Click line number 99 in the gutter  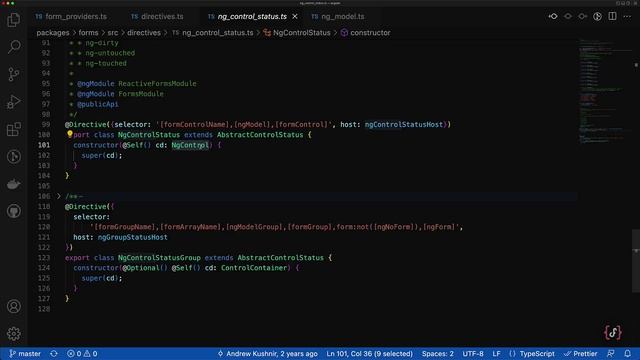[x=46, y=124]
